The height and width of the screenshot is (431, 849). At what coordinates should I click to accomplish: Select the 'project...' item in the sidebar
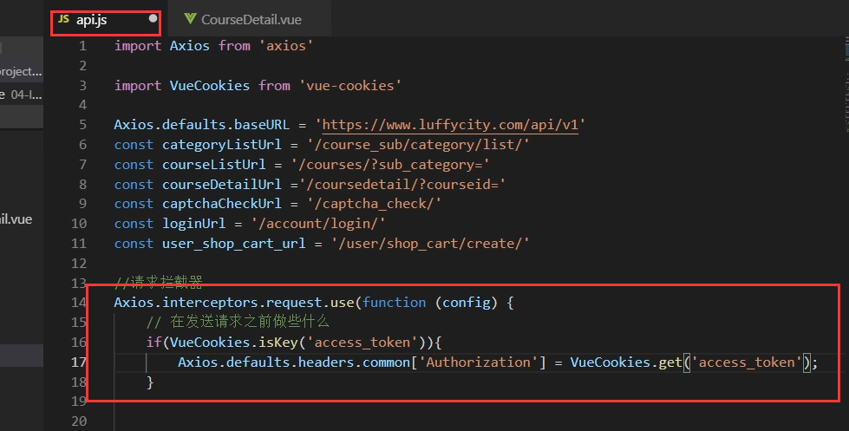[22, 72]
